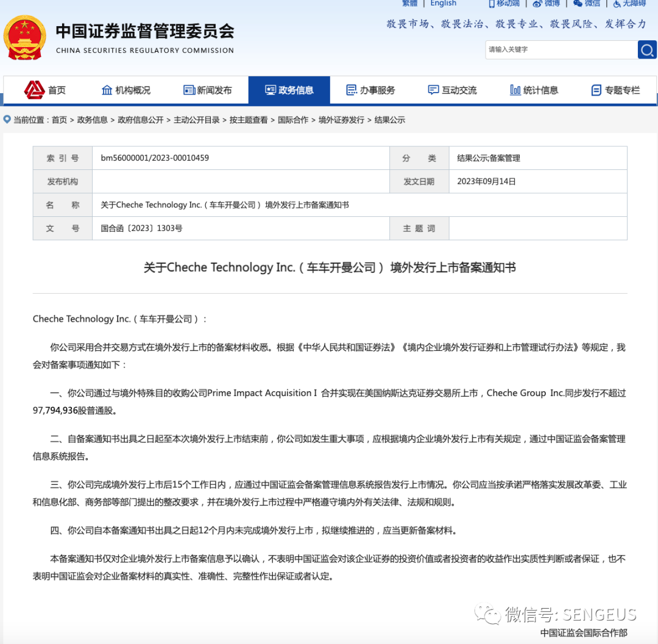Click the 索引号 label cell
Screen dimensions: 658x644
point(63,158)
